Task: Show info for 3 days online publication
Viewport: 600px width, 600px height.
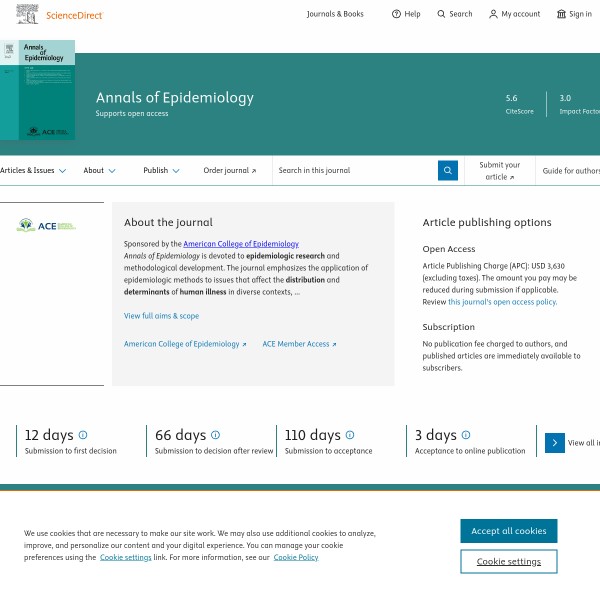Action: 465,435
